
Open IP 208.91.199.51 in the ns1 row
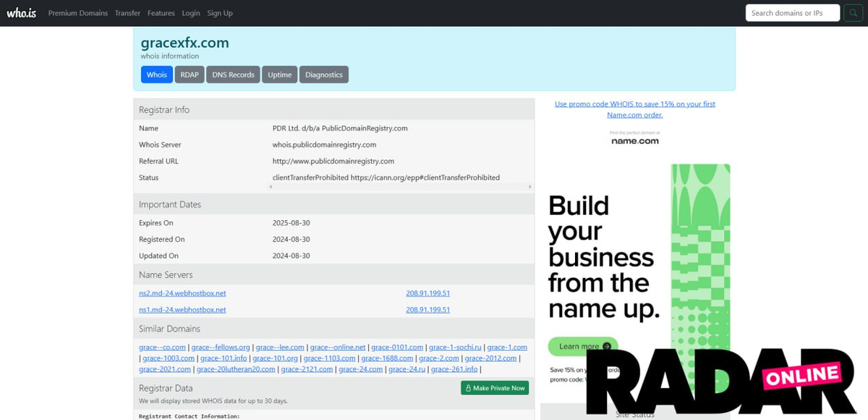click(x=428, y=309)
